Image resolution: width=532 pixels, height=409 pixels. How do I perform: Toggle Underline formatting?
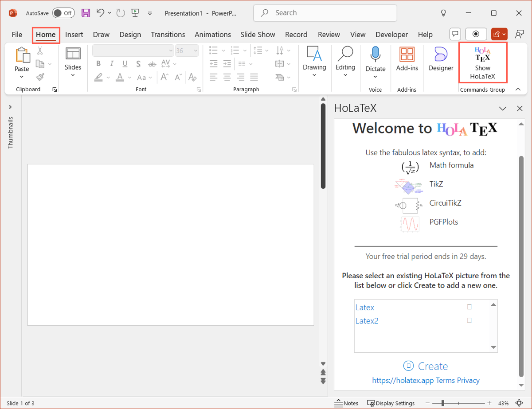pyautogui.click(x=125, y=64)
